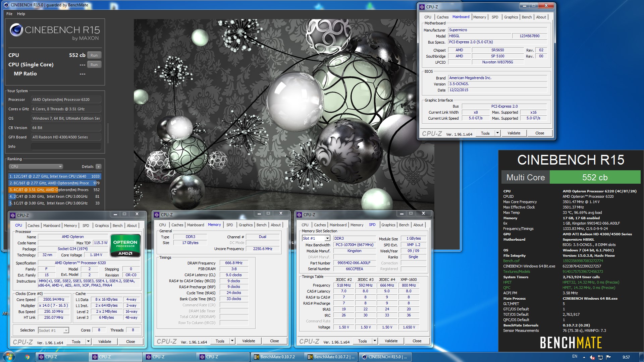The image size is (644, 362).
Task: Click the Mainboard model field H8SGL
Action: pos(480,36)
